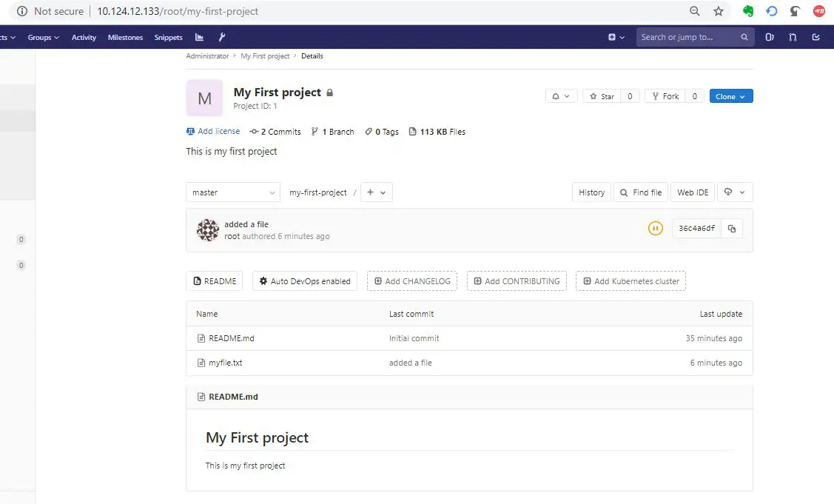Expand the plus add-file dropdown
Image resolution: width=834 pixels, height=504 pixels.
click(x=377, y=192)
